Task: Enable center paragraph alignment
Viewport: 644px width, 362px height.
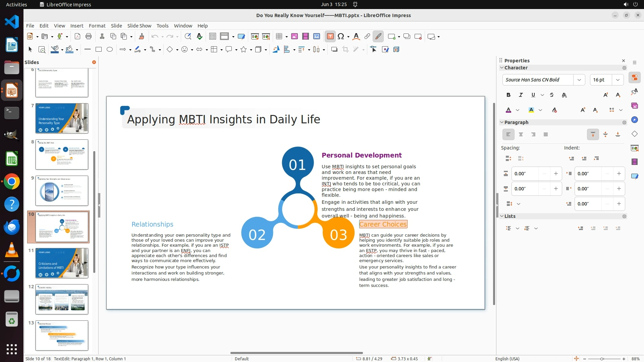Action: coord(521,135)
